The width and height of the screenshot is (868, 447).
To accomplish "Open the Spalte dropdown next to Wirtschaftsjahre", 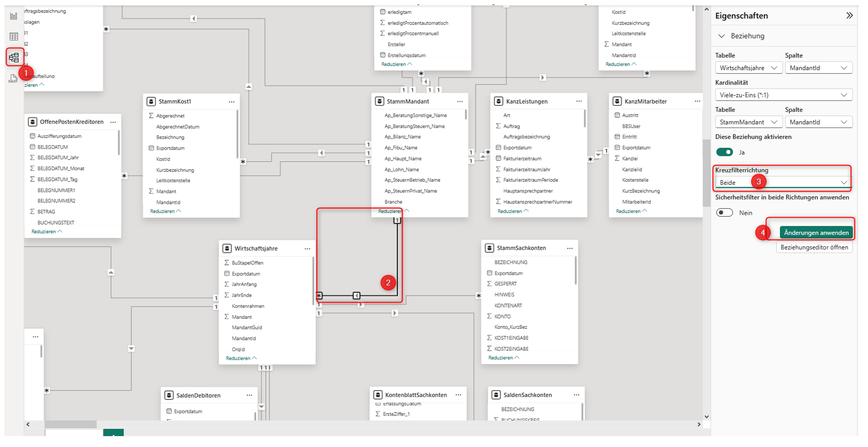I will point(818,68).
